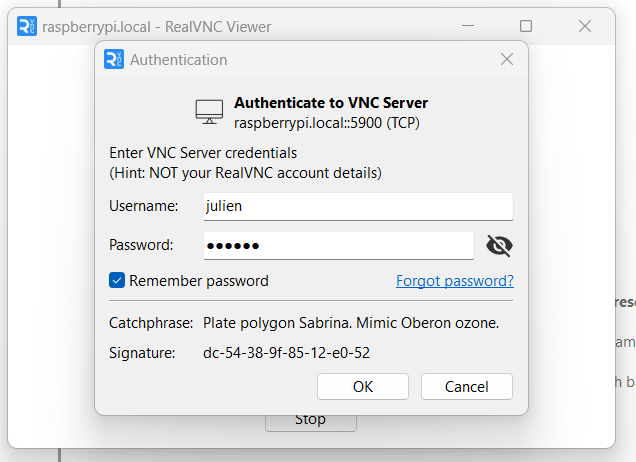The image size is (636, 462).
Task: Click the RealVNC logo in the Viewer title bar
Action: coord(27,27)
